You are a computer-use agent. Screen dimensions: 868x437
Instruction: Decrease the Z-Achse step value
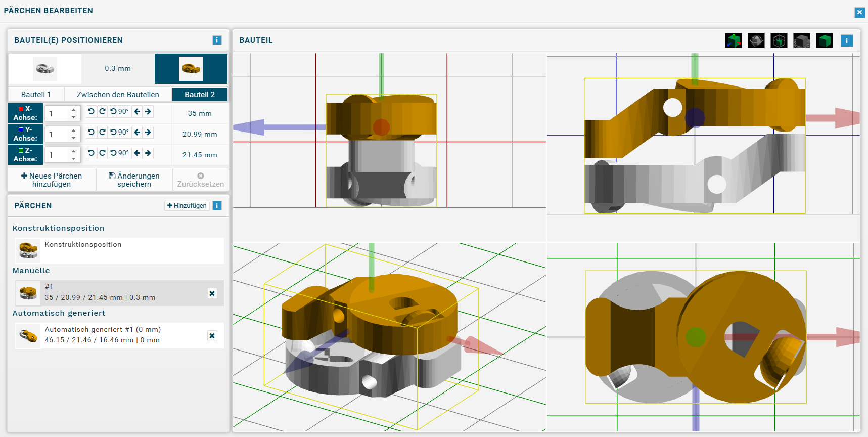(x=74, y=159)
